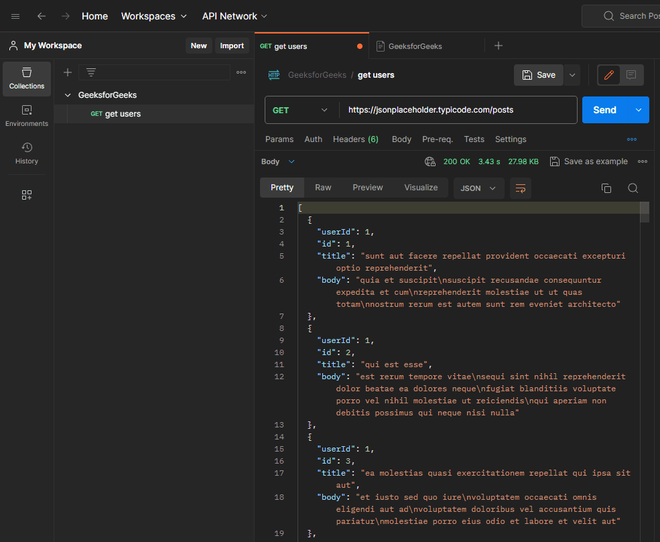Switch to comment mode with the speech bubble icon

pyautogui.click(x=632, y=75)
